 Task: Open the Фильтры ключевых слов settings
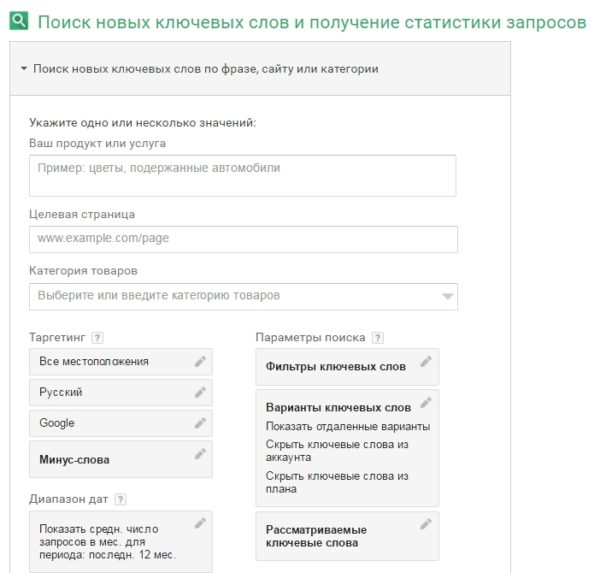(x=335, y=367)
